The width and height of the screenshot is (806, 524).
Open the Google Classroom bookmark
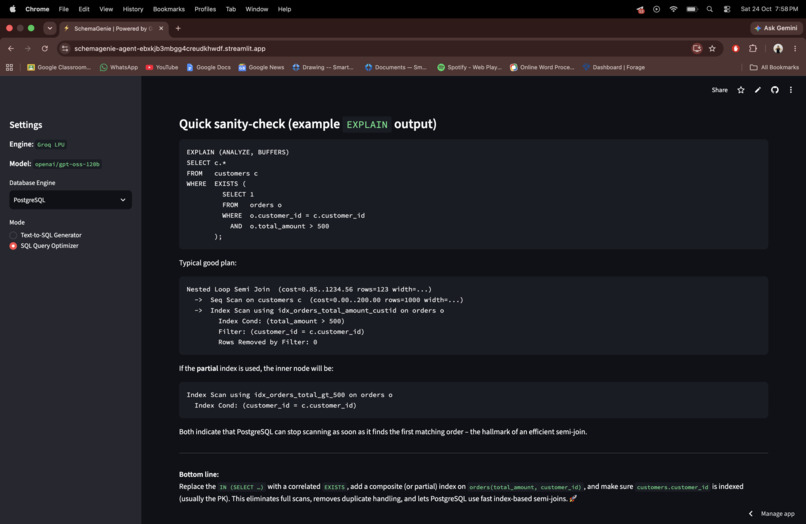59,67
